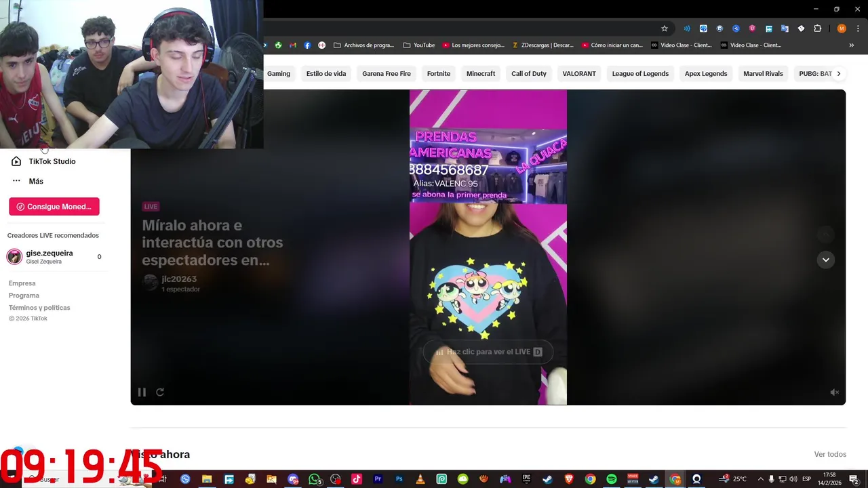Open Brave browser in taskbar
Image resolution: width=868 pixels, height=488 pixels.
pos(569,479)
